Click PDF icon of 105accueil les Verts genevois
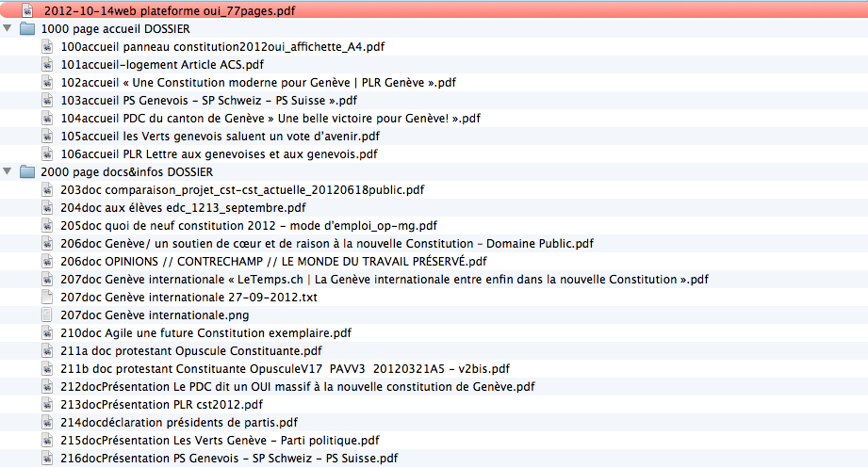This screenshot has height=468, width=868. click(x=48, y=137)
